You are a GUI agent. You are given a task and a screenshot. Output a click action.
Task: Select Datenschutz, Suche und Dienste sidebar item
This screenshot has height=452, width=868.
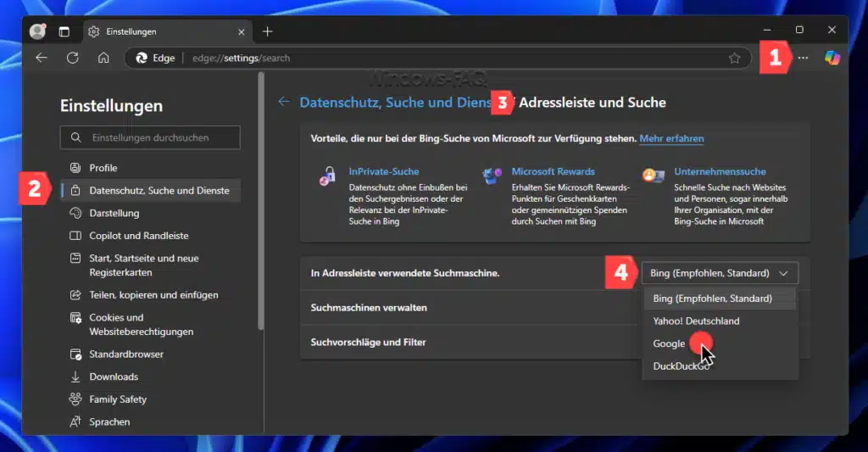[151, 191]
